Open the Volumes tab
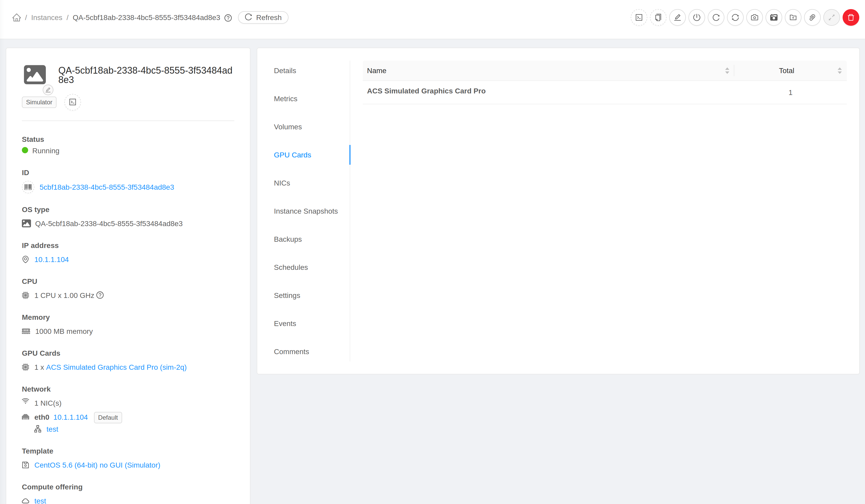The width and height of the screenshot is (865, 504). pos(288,127)
